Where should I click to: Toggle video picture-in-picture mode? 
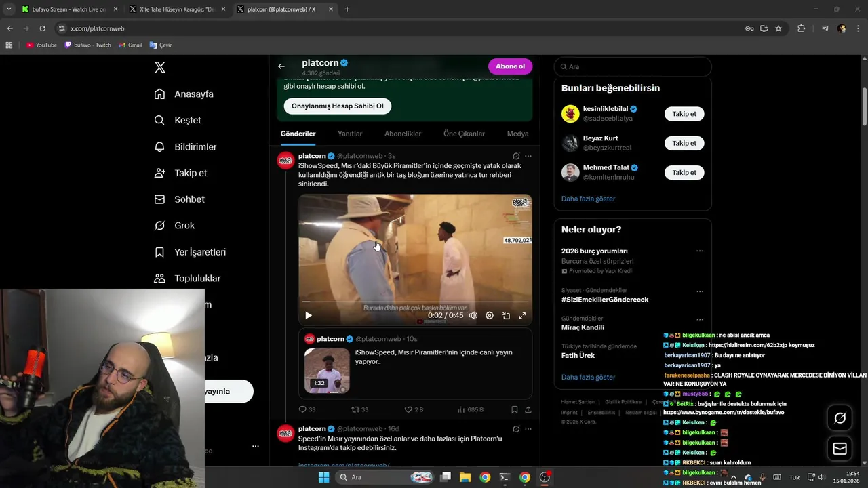pos(506,315)
